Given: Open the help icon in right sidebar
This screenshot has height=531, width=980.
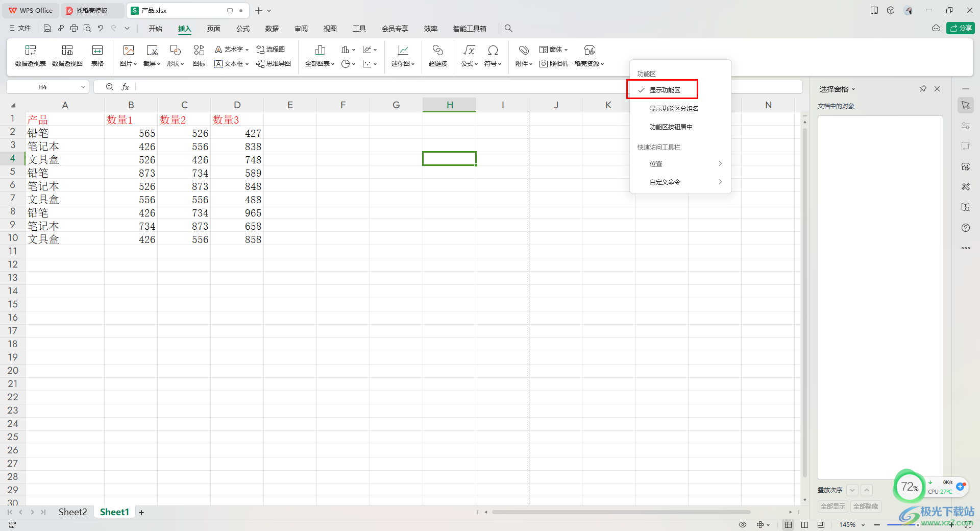Looking at the screenshot, I should (966, 228).
